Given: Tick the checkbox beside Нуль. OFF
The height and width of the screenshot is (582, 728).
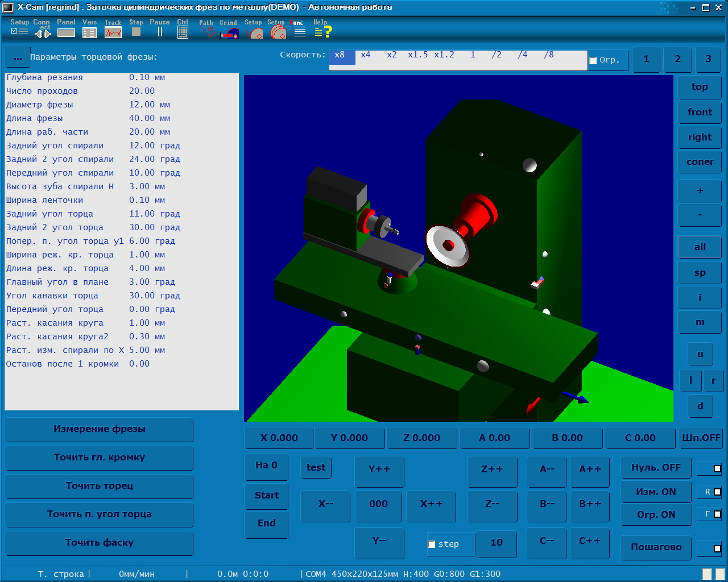Looking at the screenshot, I should pyautogui.click(x=717, y=469).
